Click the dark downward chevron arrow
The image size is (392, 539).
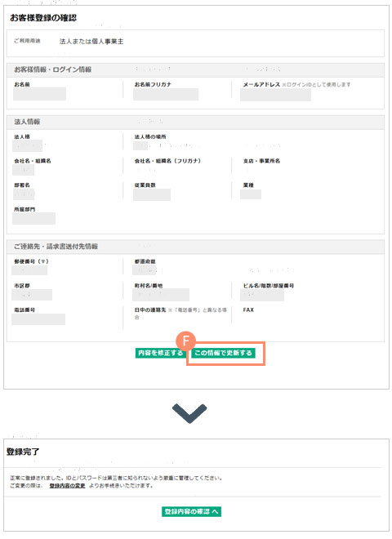189,413
